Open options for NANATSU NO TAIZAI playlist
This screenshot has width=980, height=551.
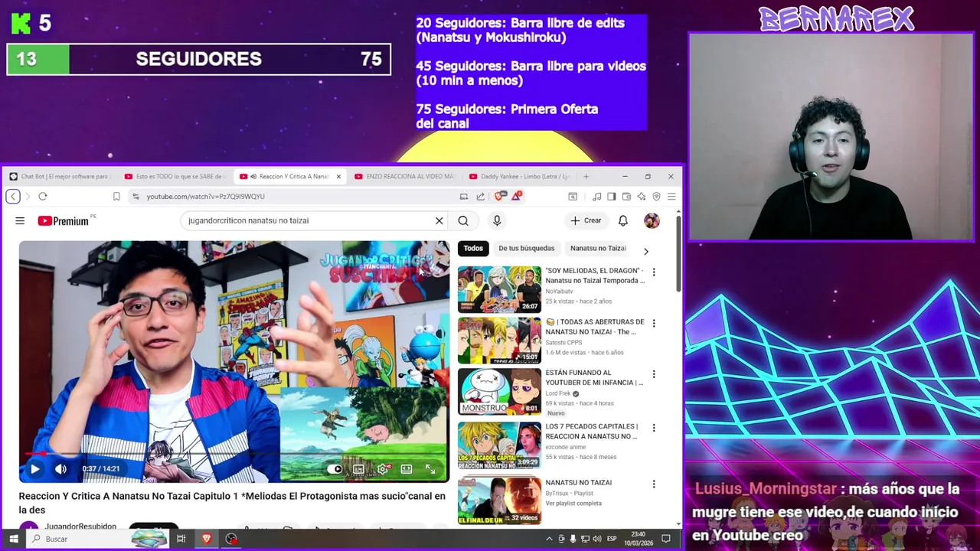click(654, 484)
